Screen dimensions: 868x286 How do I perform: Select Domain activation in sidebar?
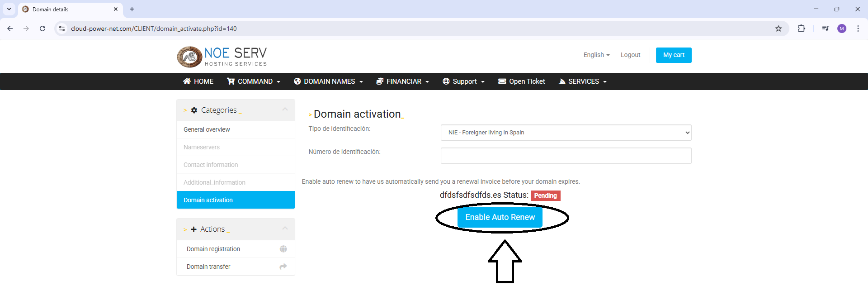tap(236, 200)
